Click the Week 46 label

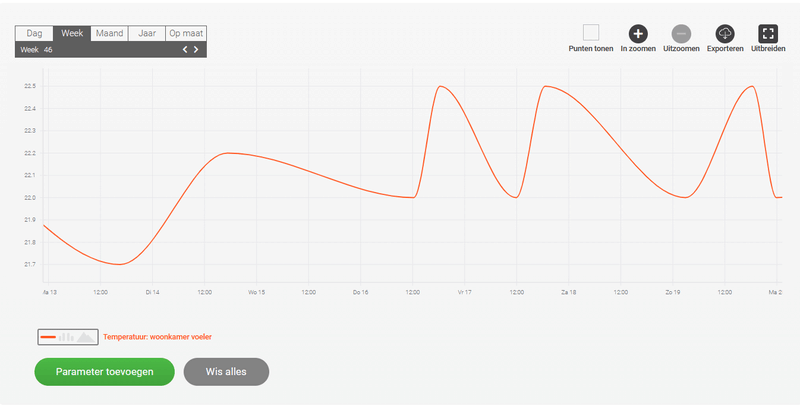[36, 49]
